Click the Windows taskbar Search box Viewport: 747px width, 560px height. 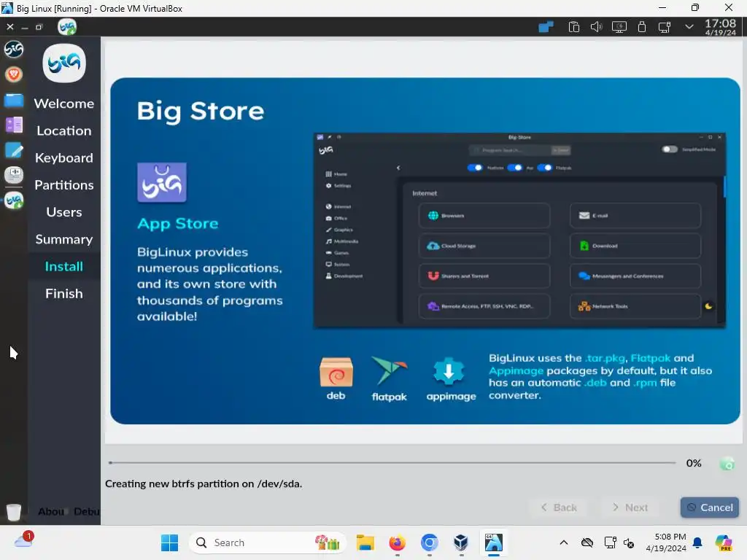tap(268, 542)
